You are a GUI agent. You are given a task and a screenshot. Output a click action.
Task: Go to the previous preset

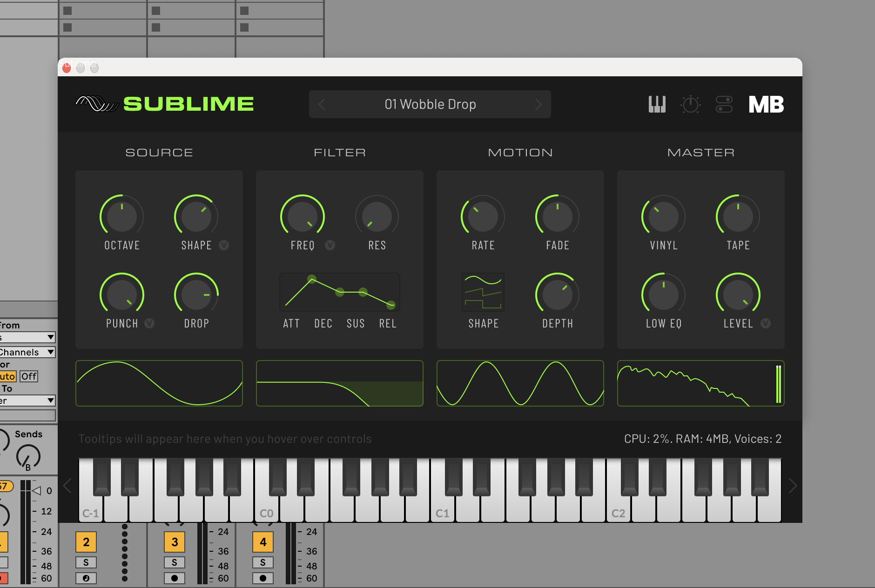click(x=322, y=104)
